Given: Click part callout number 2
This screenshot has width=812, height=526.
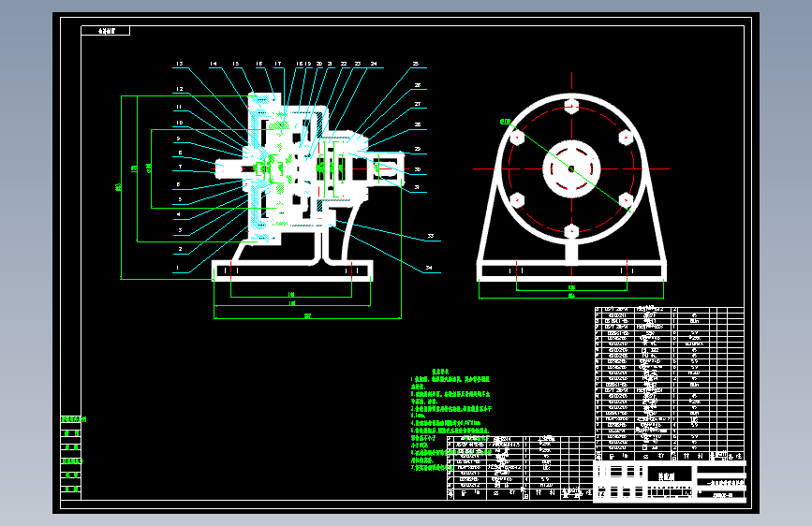Looking at the screenshot, I should point(180,249).
